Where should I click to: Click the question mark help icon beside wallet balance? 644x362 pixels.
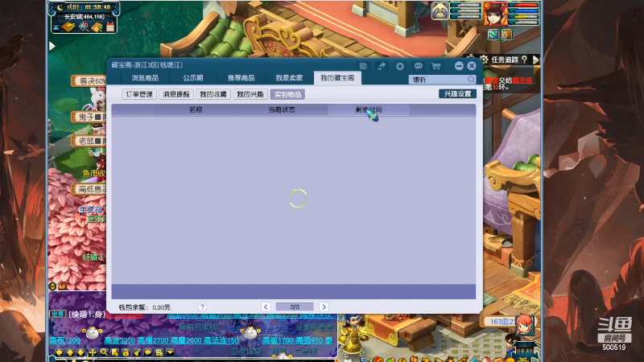pos(202,306)
